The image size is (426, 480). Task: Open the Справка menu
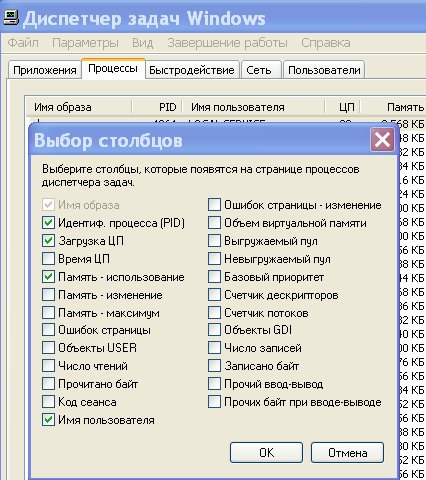(x=326, y=43)
